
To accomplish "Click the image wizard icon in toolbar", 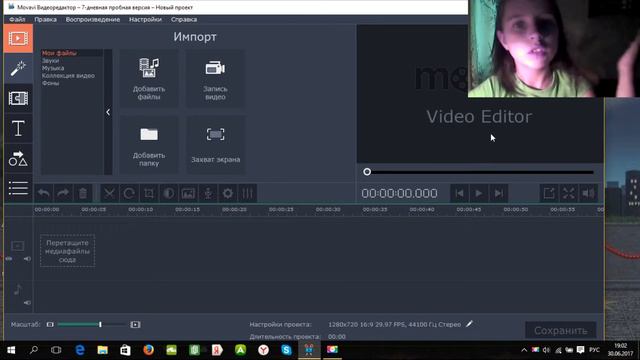I will [188, 193].
